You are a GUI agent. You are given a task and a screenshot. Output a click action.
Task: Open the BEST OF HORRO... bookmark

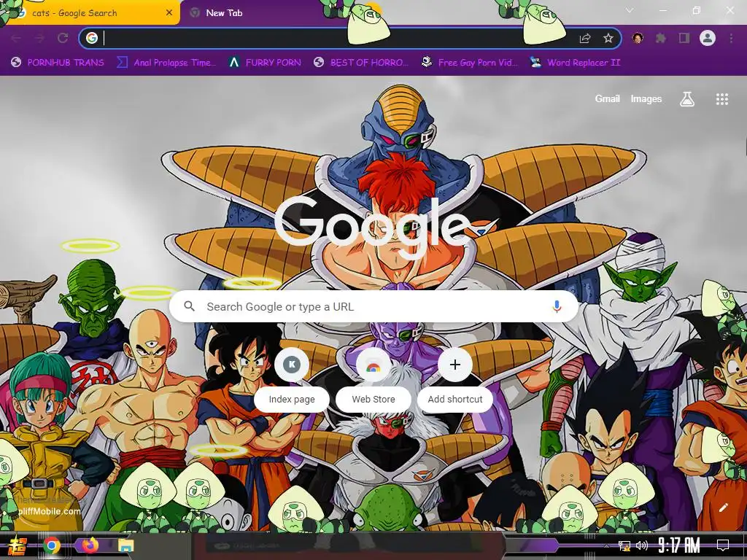coord(361,63)
